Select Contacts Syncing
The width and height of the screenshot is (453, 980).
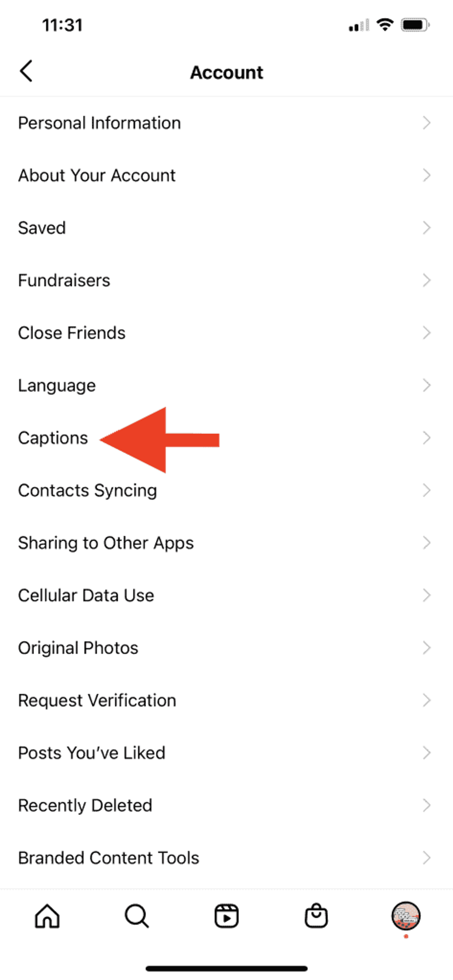click(x=226, y=490)
